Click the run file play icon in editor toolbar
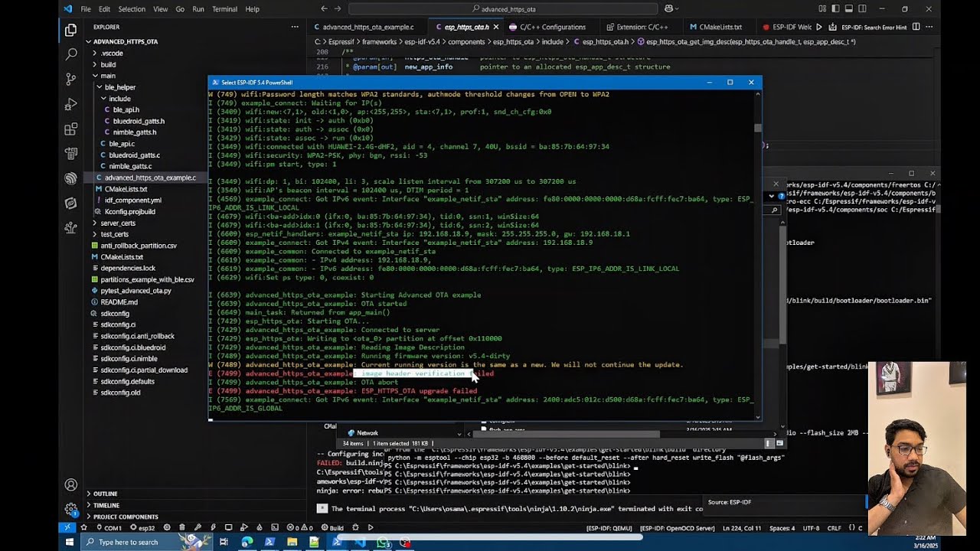The height and width of the screenshot is (551, 980). [819, 27]
